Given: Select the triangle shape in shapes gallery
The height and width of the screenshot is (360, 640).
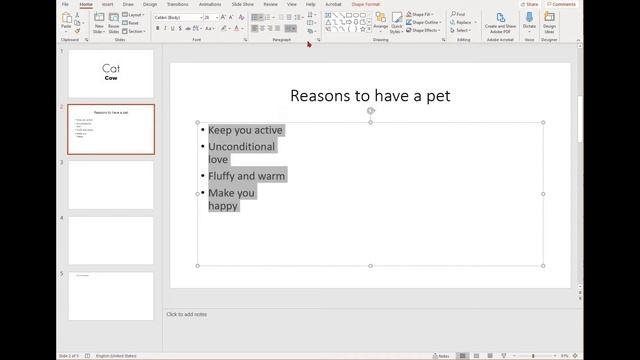Looking at the screenshot, I should click(328, 22).
